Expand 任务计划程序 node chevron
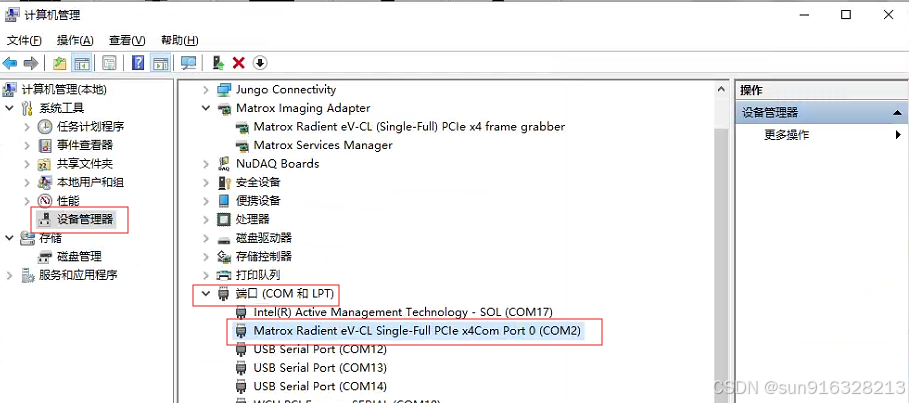Viewport: 909px width, 403px height. [x=27, y=126]
